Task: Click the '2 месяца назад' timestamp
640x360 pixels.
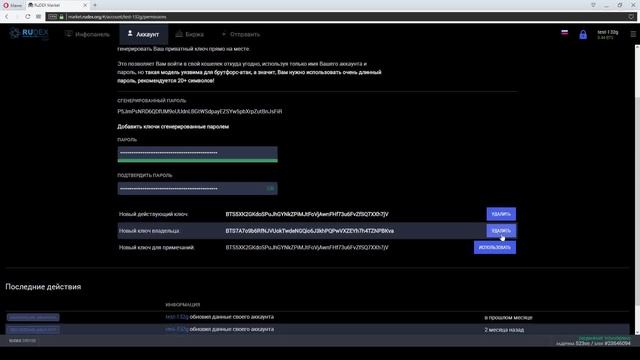Action: click(x=504, y=329)
